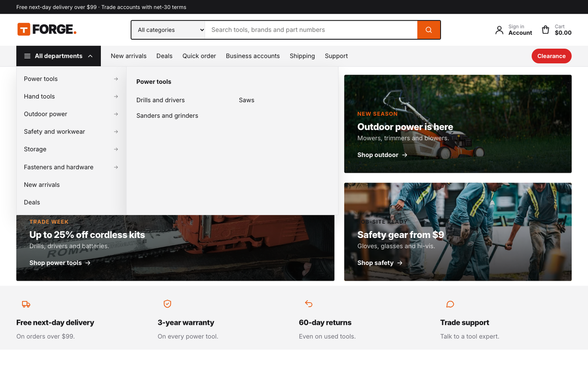The image size is (588, 368).
Task: Collapse the All departments menu
Action: click(58, 56)
